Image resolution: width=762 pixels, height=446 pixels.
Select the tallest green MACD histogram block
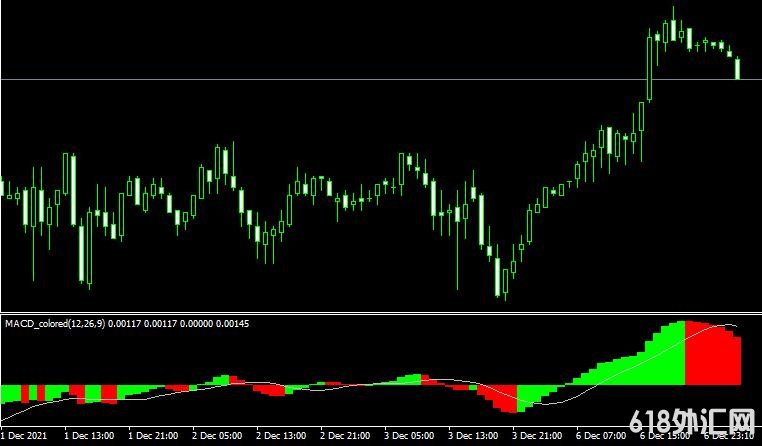pyautogui.click(x=675, y=353)
